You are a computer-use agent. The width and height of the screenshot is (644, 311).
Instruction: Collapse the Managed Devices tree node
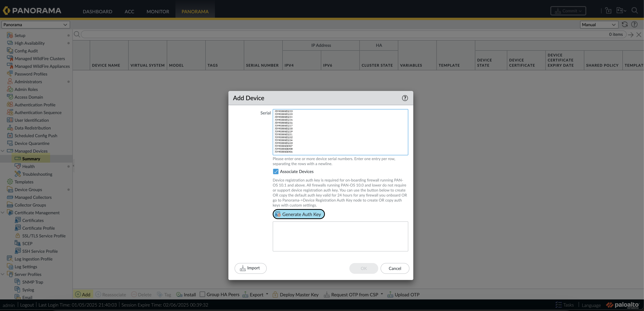click(3, 151)
